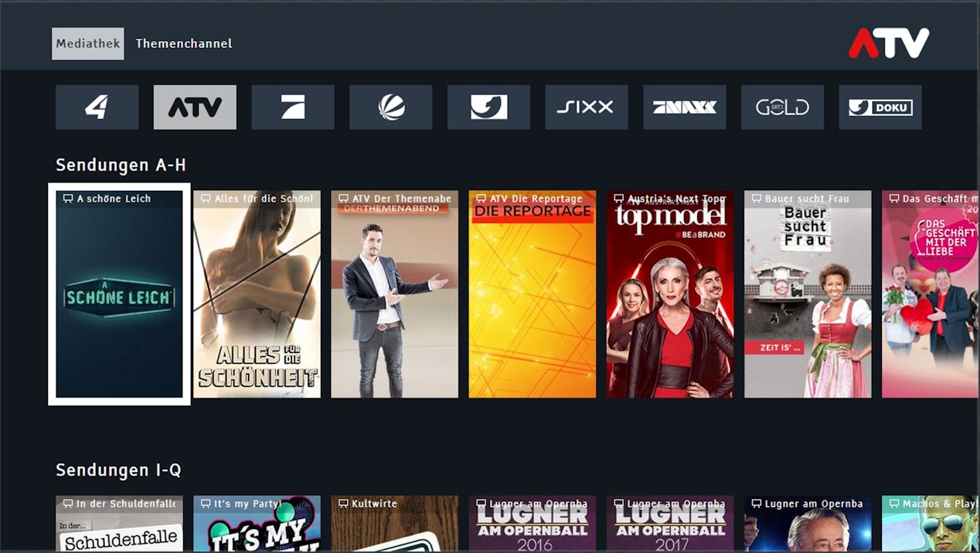Click TV icon beside ATV Die Reportage
The height and width of the screenshot is (553, 980).
click(x=481, y=198)
